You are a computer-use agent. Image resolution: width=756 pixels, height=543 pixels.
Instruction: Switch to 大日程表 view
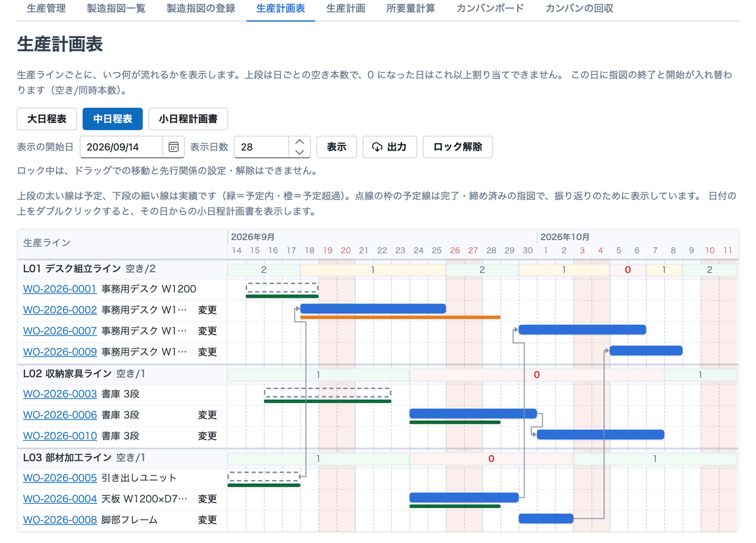(47, 119)
